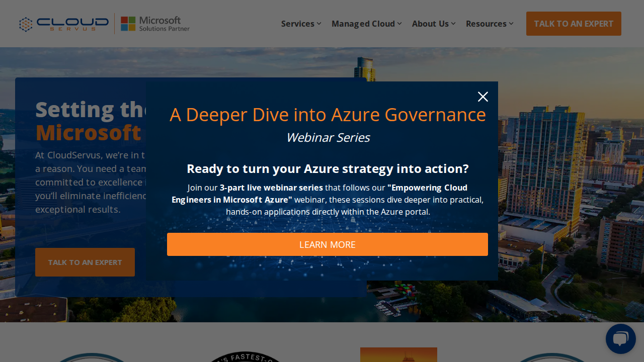
Task: Click the LEARN MORE button
Action: (328, 244)
